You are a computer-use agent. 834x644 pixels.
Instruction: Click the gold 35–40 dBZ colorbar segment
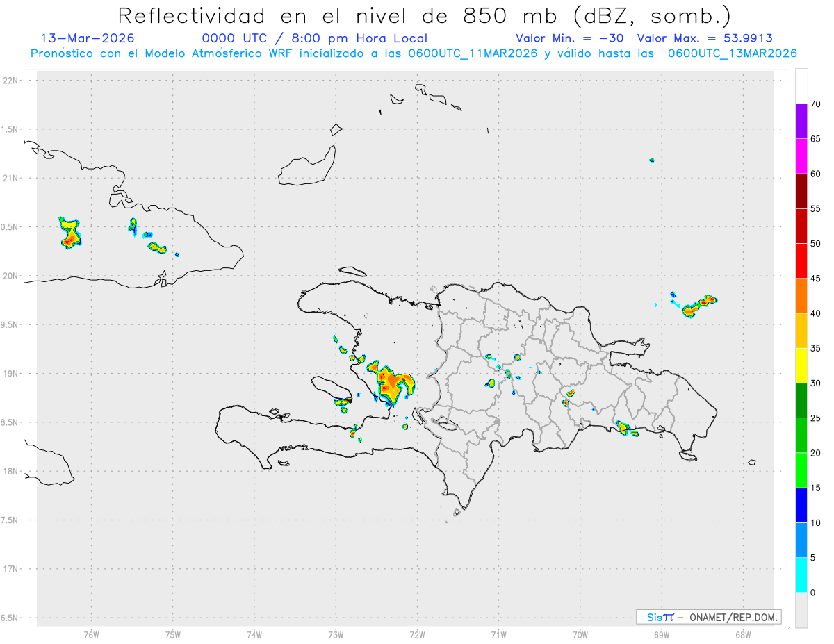point(801,331)
